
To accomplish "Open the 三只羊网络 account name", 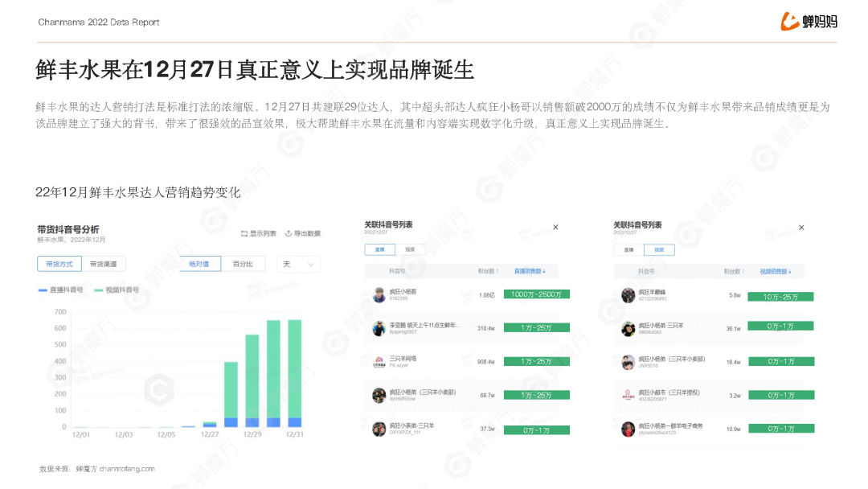I will pyautogui.click(x=403, y=358).
